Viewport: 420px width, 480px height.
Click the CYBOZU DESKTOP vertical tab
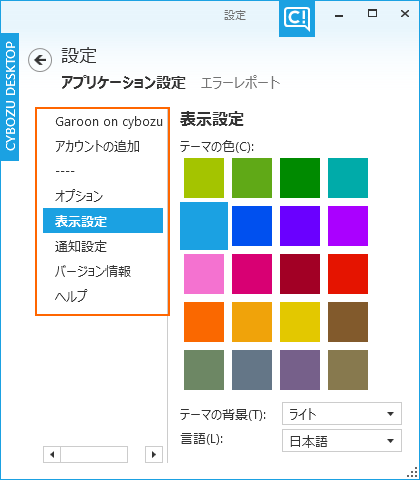(x=10, y=96)
